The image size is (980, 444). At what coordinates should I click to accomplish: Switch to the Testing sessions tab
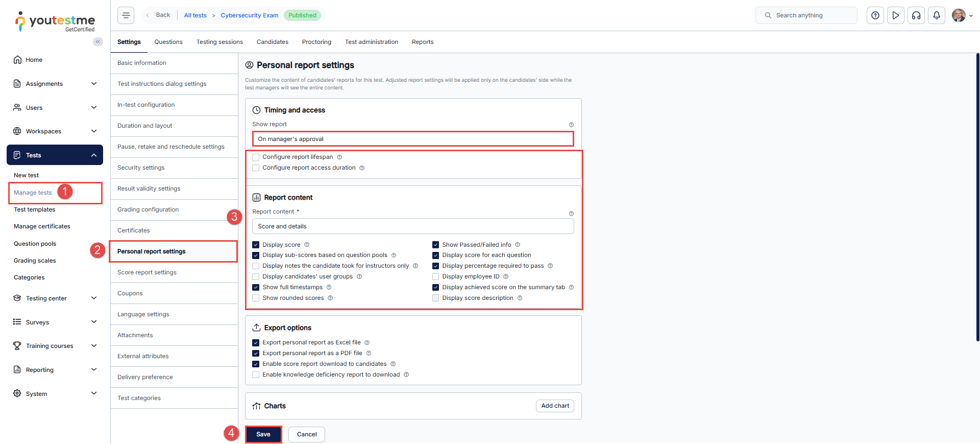click(x=219, y=42)
